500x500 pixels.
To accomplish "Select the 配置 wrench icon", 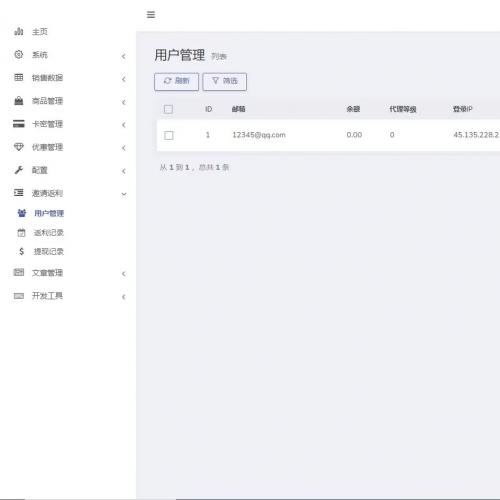I will pos(19,170).
